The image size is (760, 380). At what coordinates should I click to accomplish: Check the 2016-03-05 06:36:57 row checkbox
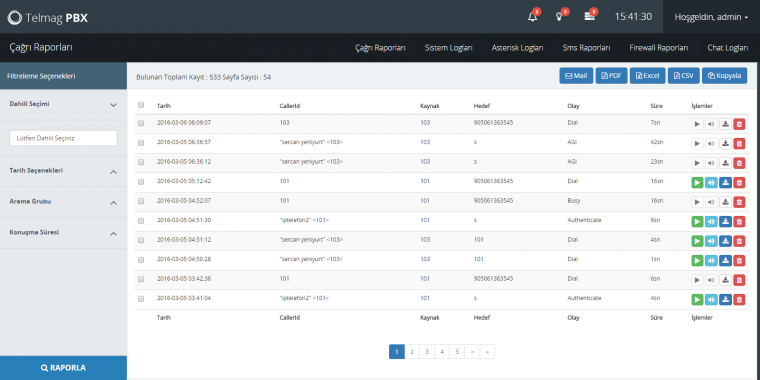(x=141, y=143)
